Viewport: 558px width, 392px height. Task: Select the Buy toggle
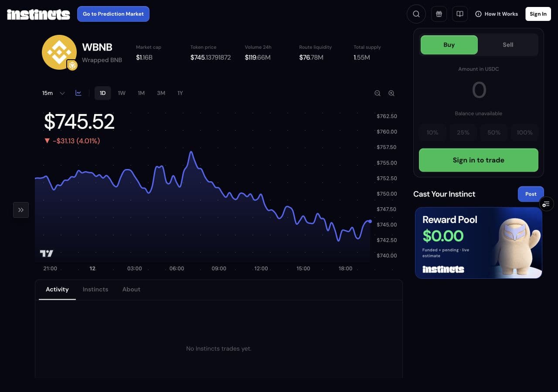(x=449, y=45)
